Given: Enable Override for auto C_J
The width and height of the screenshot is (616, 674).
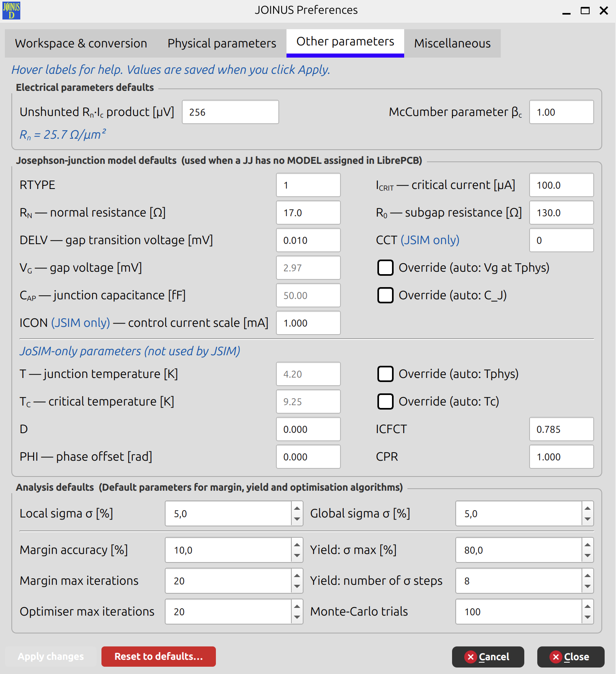Looking at the screenshot, I should (x=385, y=295).
